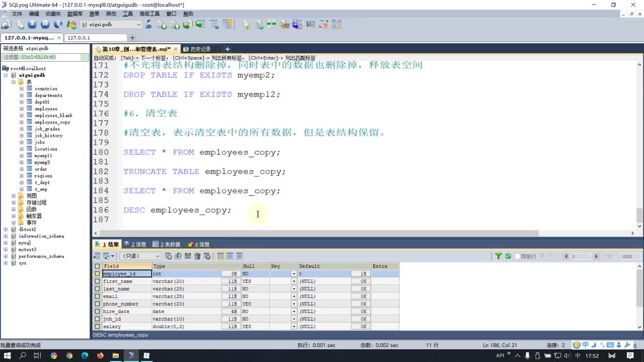Check the last_name row checkbox

pyautogui.click(x=97, y=289)
